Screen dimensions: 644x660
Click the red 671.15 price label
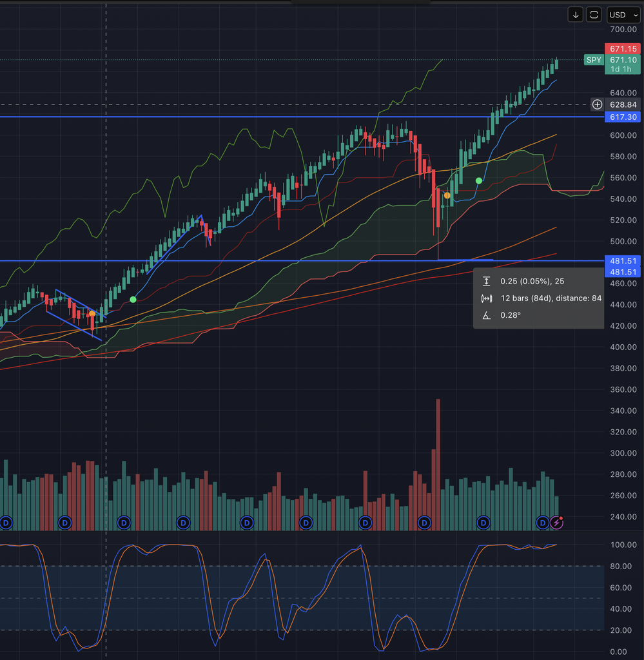pos(622,49)
